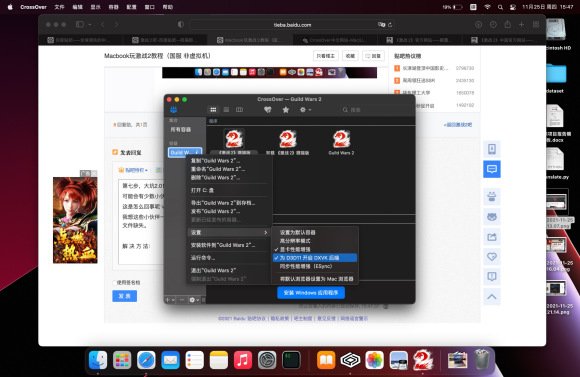Open the add (+) dropdown at sidebar bottom
This screenshot has width=580, height=377.
pyautogui.click(x=170, y=300)
